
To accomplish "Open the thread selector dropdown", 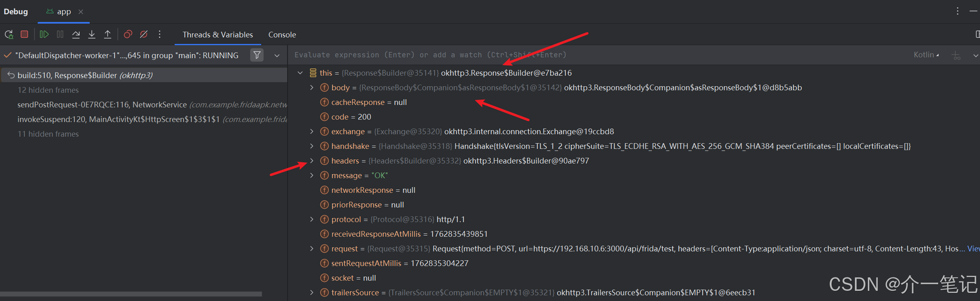I will [277, 55].
